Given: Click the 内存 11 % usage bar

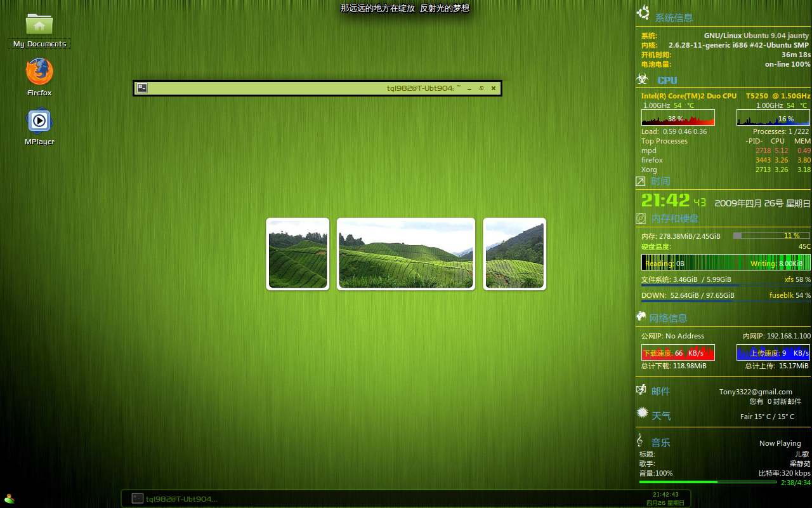Looking at the screenshot, I should [771, 236].
